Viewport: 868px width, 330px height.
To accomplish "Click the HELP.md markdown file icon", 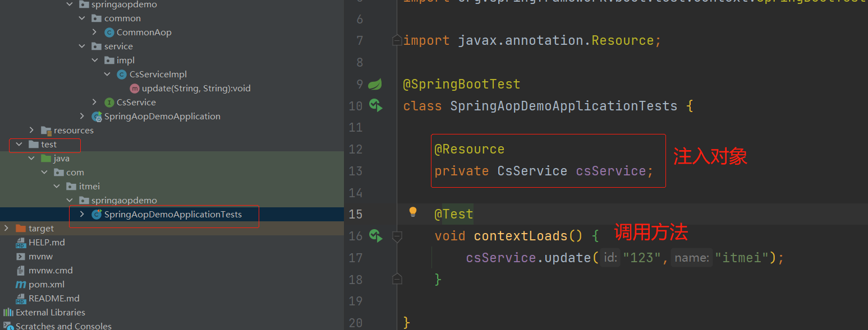I will 21,243.
